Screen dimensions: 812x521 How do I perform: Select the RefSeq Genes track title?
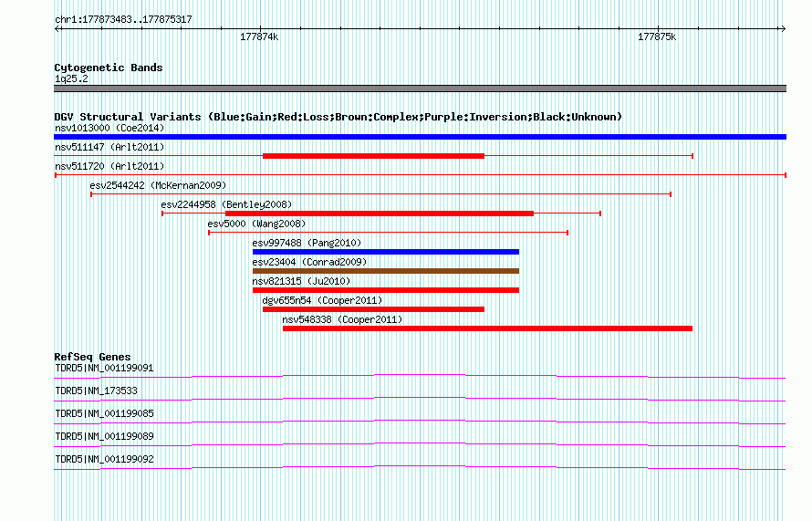point(92,357)
